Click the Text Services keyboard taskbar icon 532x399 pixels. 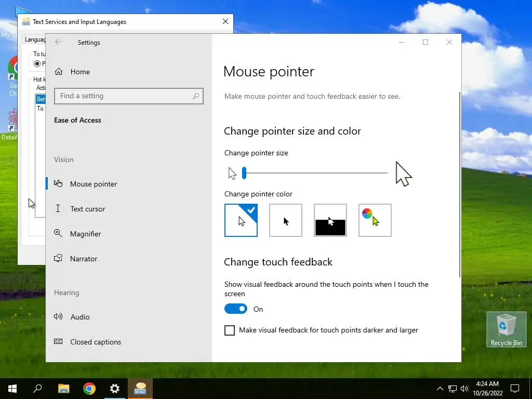point(140,389)
